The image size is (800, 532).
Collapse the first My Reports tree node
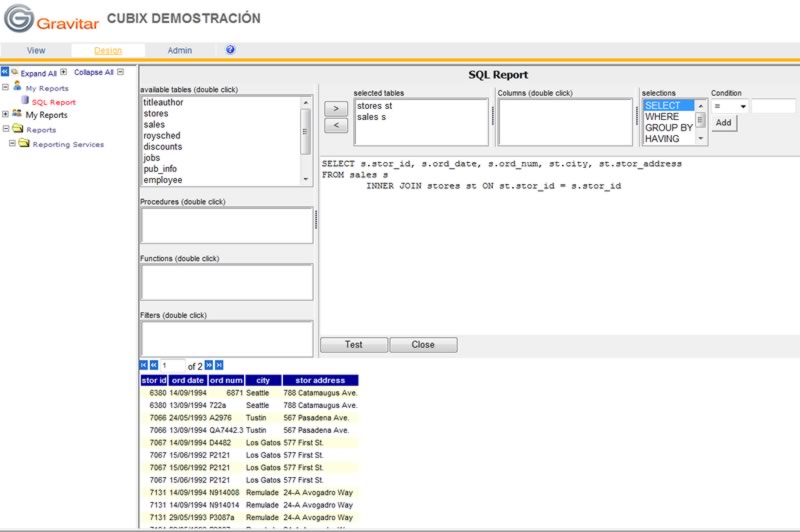click(x=5, y=87)
